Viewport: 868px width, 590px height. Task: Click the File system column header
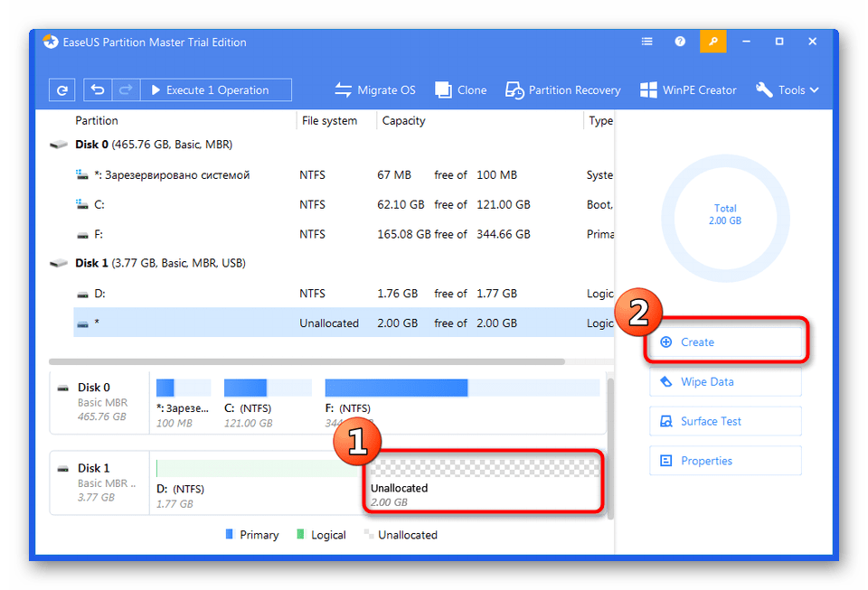[329, 121]
